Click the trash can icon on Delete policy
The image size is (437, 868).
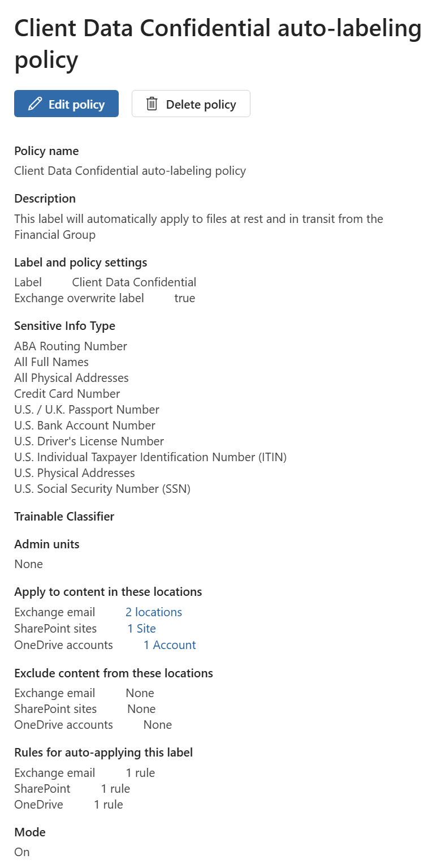point(152,104)
